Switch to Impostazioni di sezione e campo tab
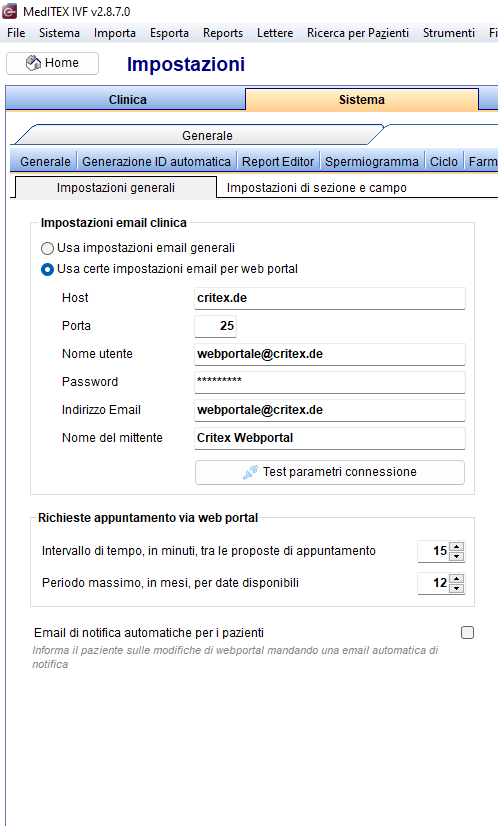 317,188
